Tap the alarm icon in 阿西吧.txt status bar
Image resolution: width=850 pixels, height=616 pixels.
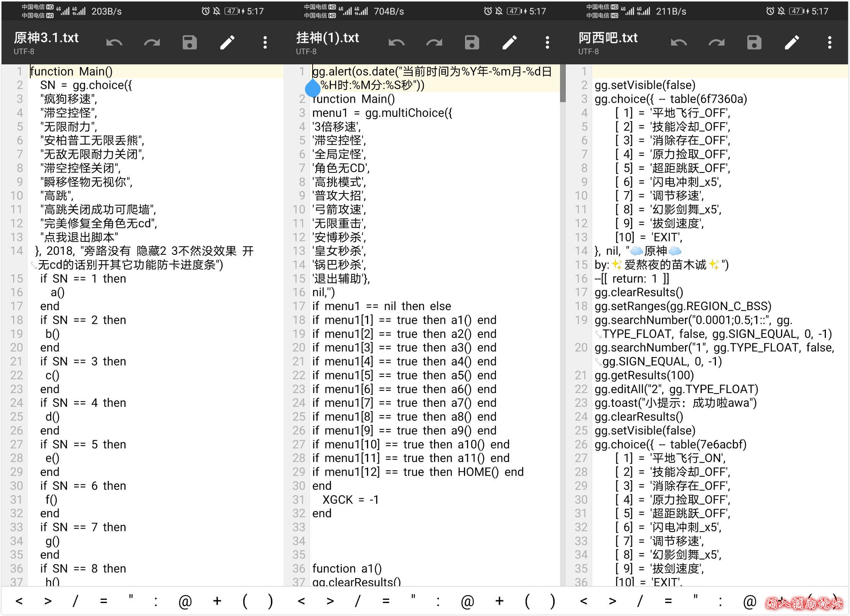770,11
